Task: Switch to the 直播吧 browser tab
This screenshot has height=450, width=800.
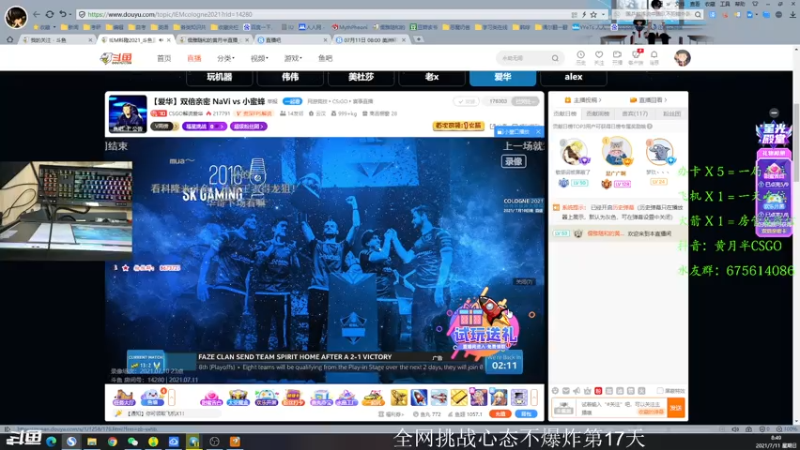Action: (x=292, y=40)
